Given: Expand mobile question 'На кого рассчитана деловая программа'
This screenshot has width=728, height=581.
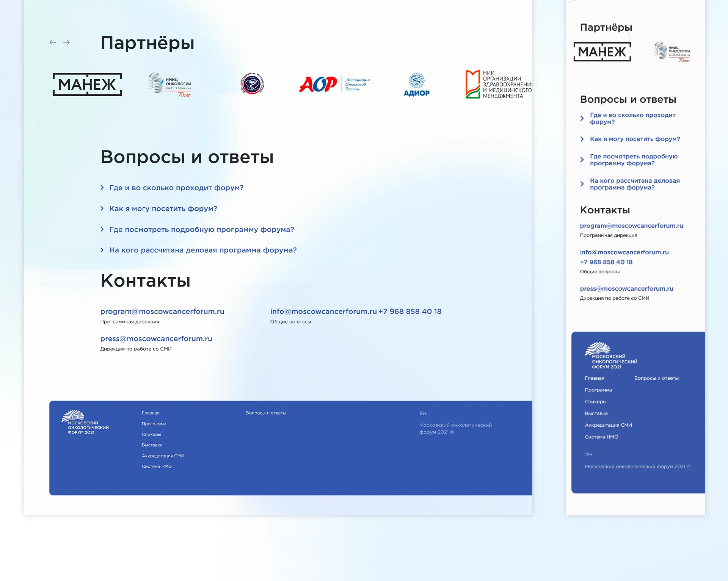Looking at the screenshot, I should coord(630,184).
